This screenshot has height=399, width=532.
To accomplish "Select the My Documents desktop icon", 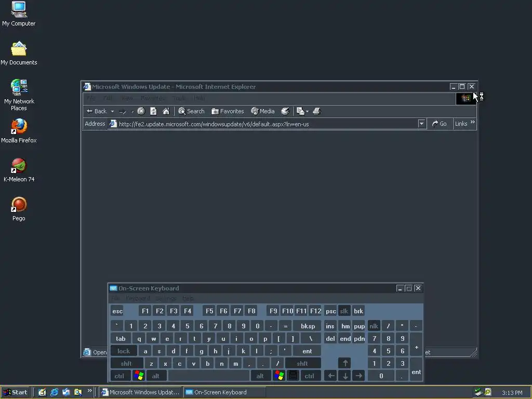I will 19,54.
